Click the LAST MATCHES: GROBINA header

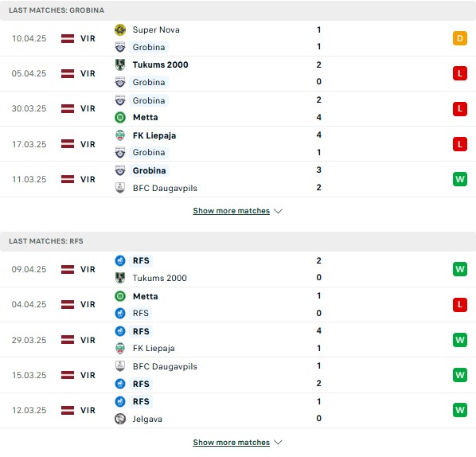point(57,10)
